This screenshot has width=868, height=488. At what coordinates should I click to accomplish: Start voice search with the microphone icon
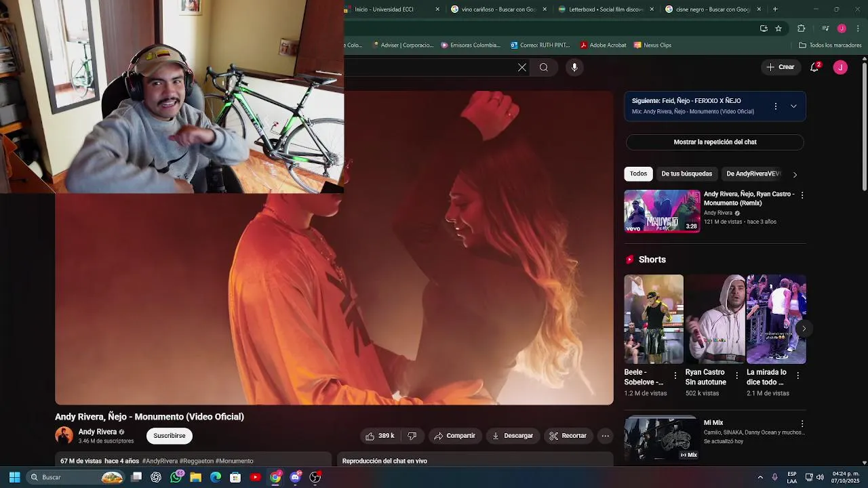[574, 67]
